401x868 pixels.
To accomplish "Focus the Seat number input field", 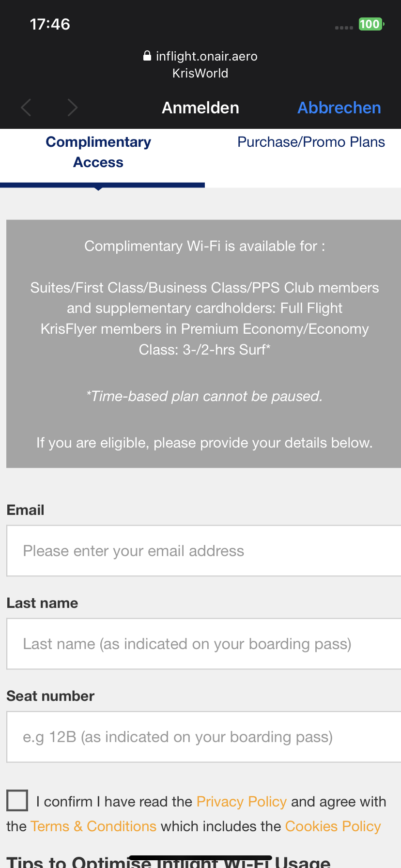I will coord(203,737).
